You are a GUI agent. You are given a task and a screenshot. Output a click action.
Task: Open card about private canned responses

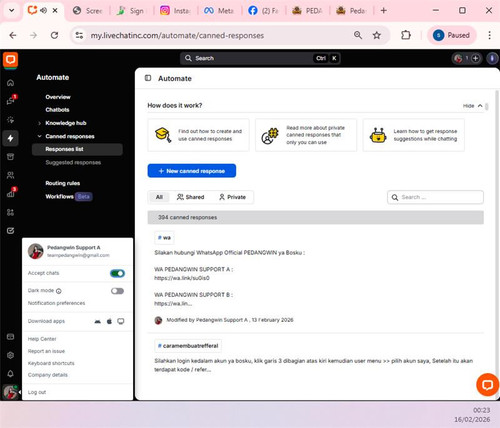click(306, 135)
